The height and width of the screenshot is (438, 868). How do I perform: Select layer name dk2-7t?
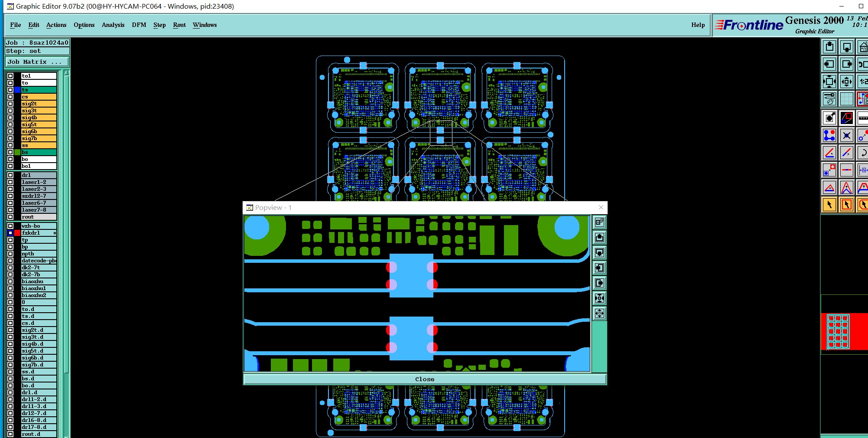(x=39, y=268)
